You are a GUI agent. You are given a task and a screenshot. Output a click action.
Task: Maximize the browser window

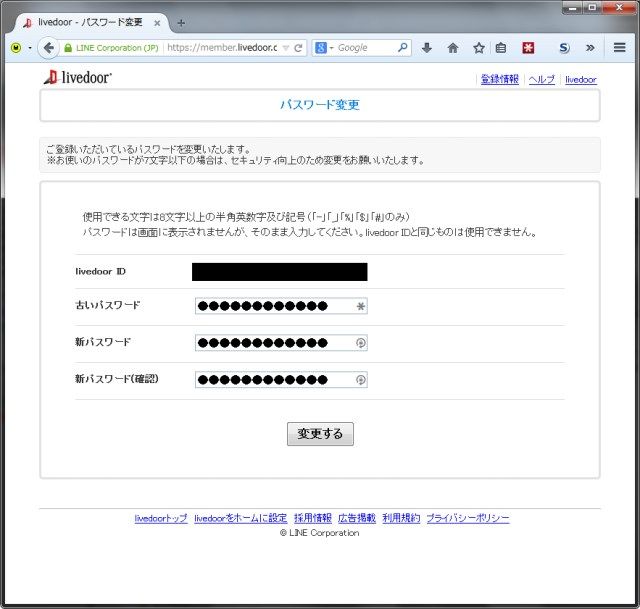[592, 8]
